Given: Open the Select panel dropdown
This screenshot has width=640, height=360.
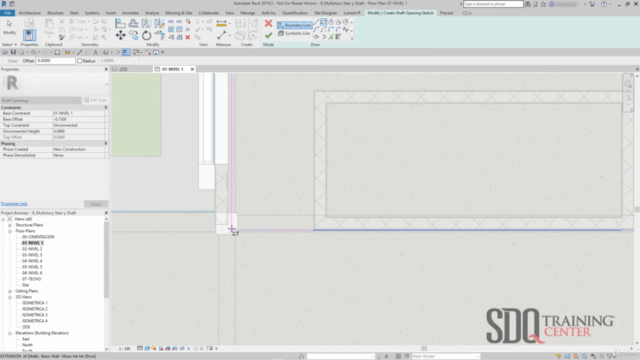Looking at the screenshot, I should [x=9, y=44].
